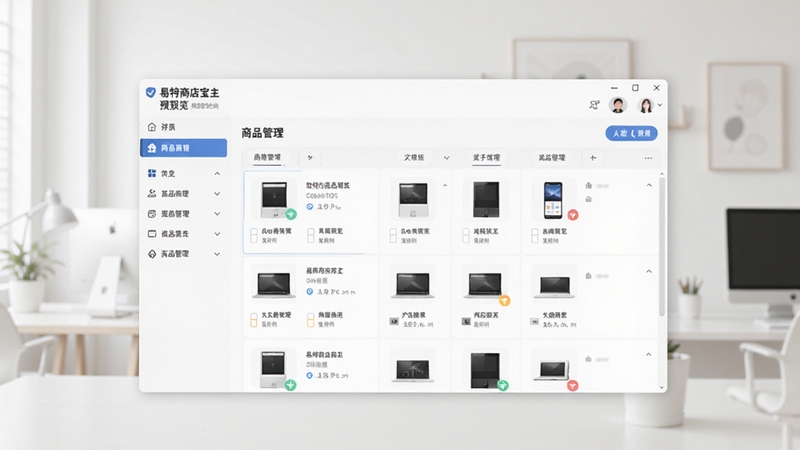Click the blue circle icon in the middle-row first card
800x450 pixels.
click(x=309, y=292)
